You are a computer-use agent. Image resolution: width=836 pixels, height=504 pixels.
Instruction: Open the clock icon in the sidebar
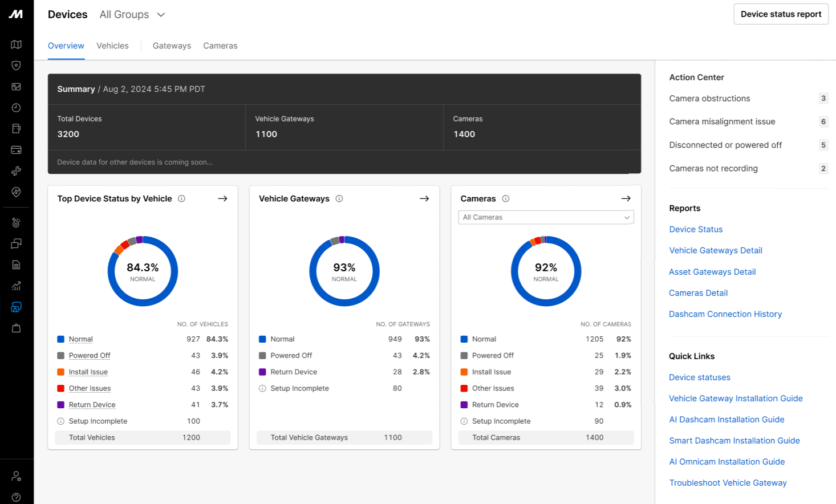[16, 108]
